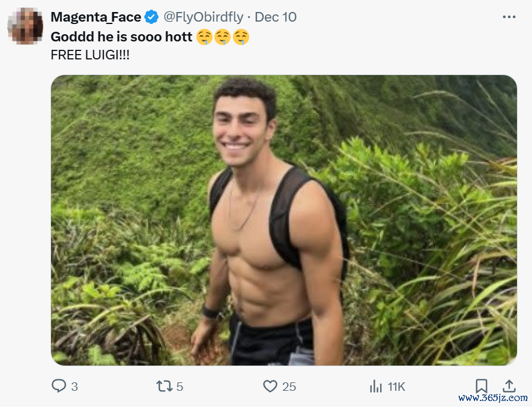Open the attached hiking photo
The width and height of the screenshot is (532, 407).
[x=284, y=220]
